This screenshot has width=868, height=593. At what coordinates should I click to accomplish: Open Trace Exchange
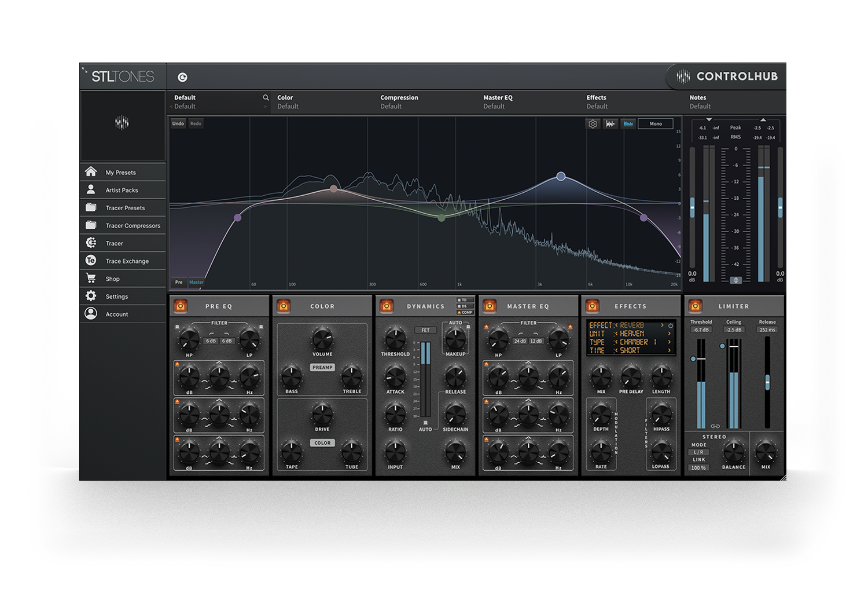[x=123, y=261]
